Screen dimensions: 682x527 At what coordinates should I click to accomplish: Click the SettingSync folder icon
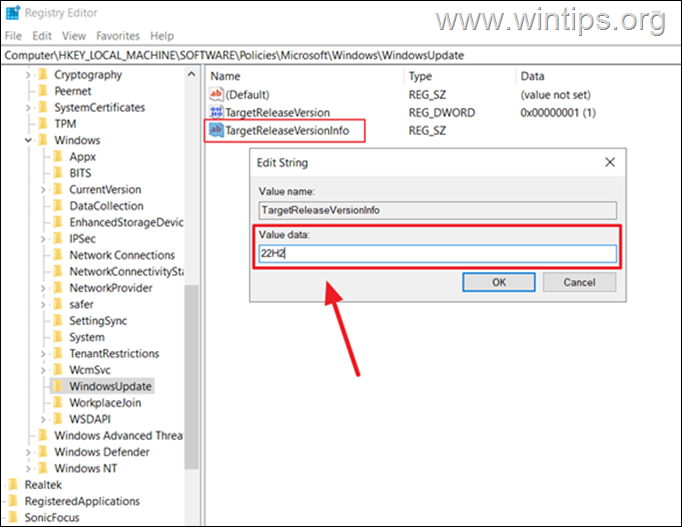pos(58,320)
